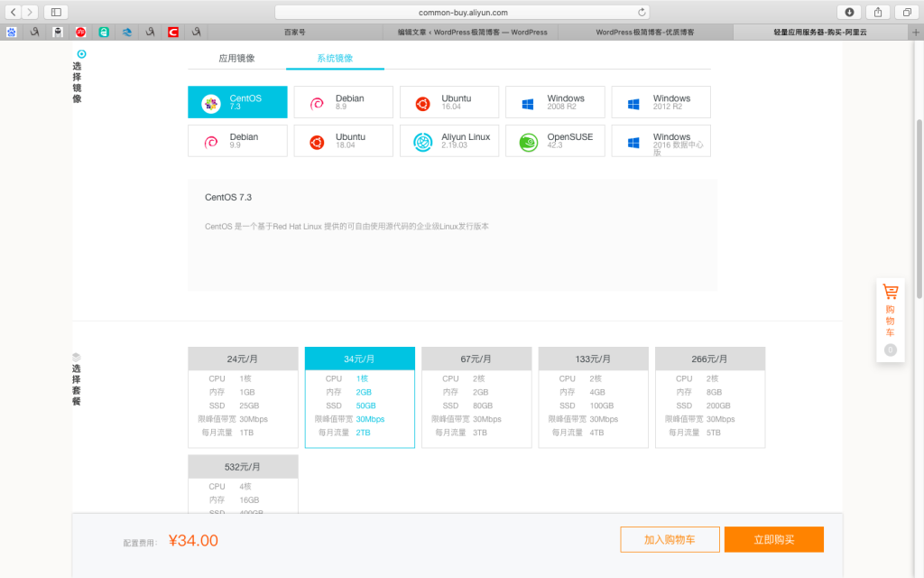Click the 16GB memory value in 532元 plan
This screenshot has width=924, height=578.
coord(249,500)
